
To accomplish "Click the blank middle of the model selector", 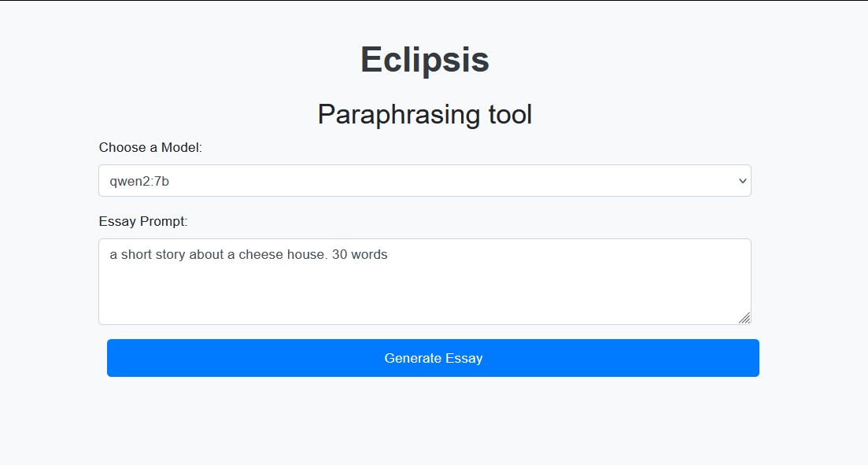I will (x=441, y=181).
